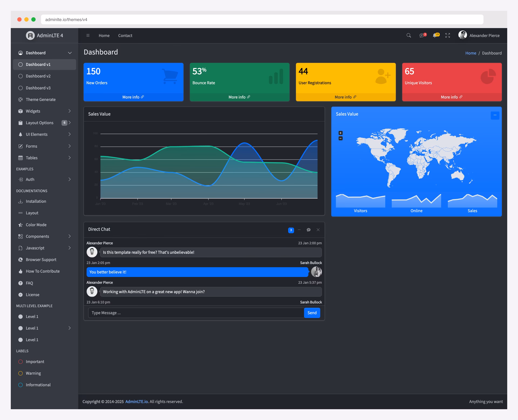Select Dashboard v1 in sidebar
Viewport: 518px width, 420px height.
click(45, 65)
